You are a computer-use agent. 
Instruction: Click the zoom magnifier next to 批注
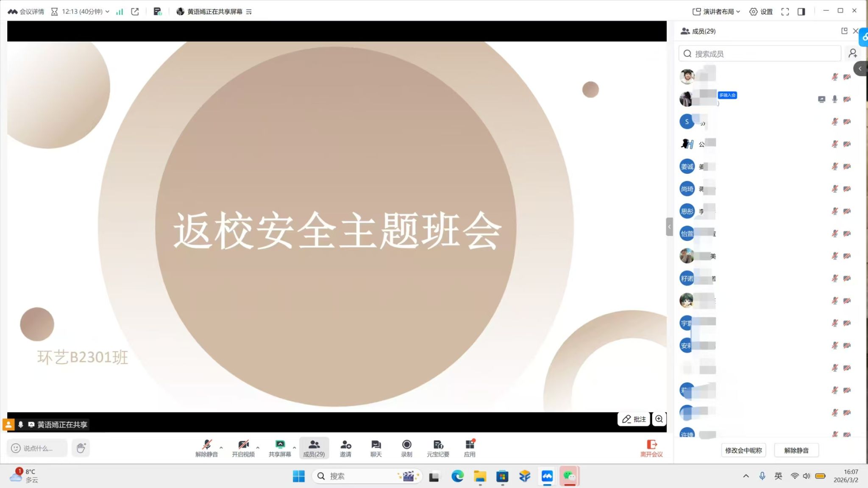(x=659, y=419)
